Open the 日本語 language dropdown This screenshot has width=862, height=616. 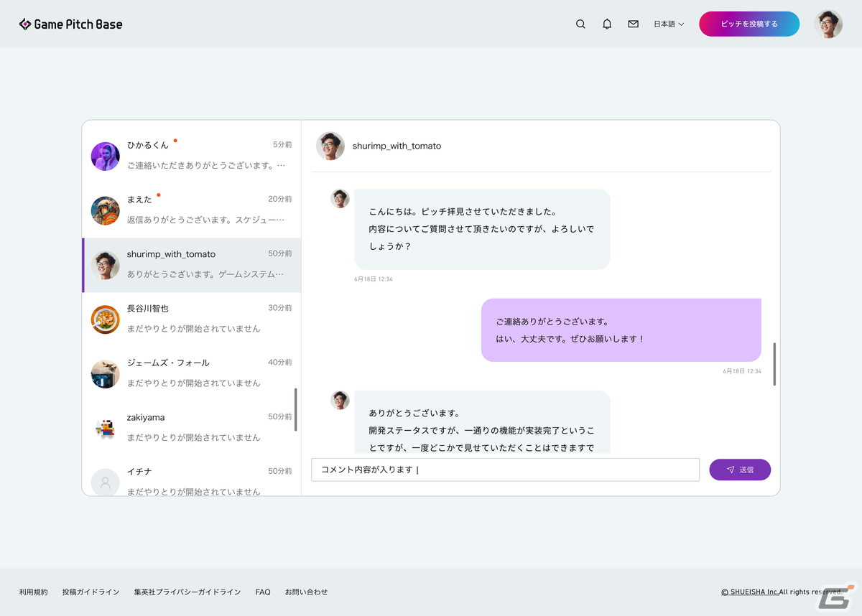click(x=667, y=24)
